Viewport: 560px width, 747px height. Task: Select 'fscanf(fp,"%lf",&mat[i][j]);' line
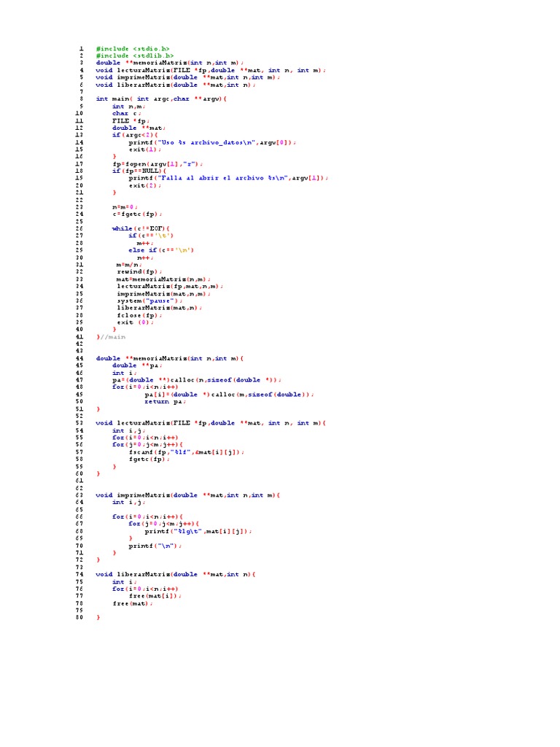[186, 452]
